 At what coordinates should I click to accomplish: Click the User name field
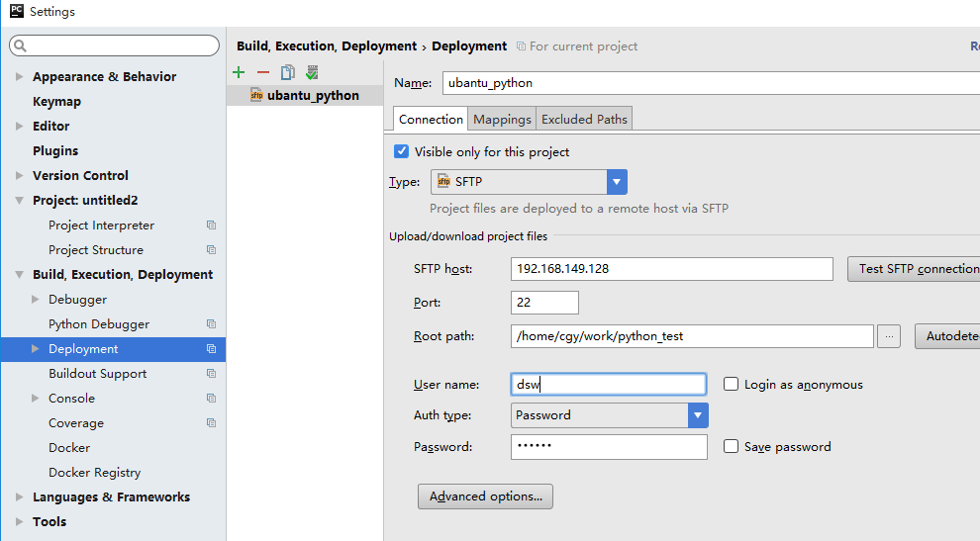click(x=609, y=384)
